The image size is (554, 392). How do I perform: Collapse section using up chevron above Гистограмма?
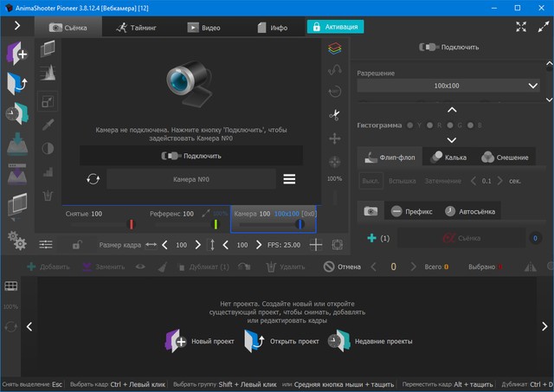(x=450, y=110)
